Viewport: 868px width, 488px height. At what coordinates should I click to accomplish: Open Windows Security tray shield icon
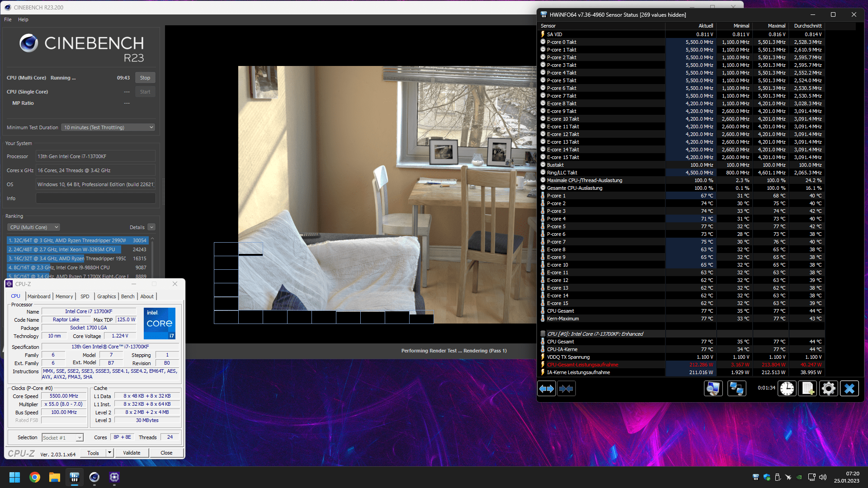tap(767, 477)
